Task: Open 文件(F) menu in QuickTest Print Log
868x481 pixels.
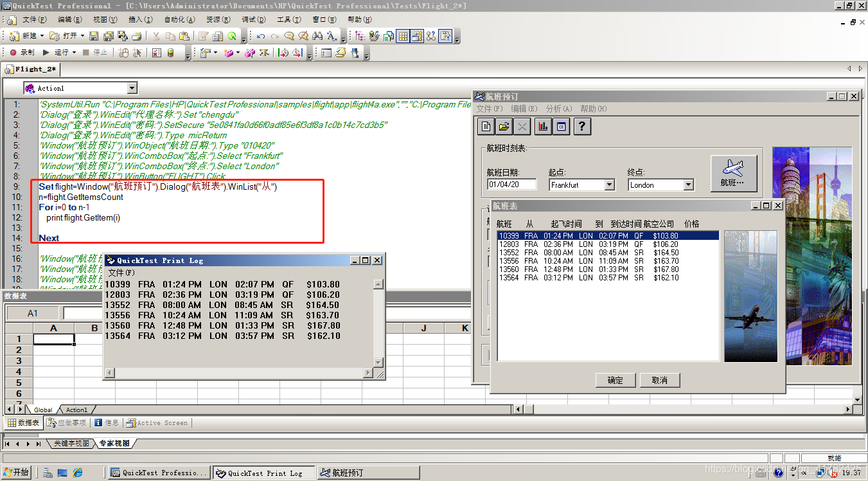Action: point(121,273)
